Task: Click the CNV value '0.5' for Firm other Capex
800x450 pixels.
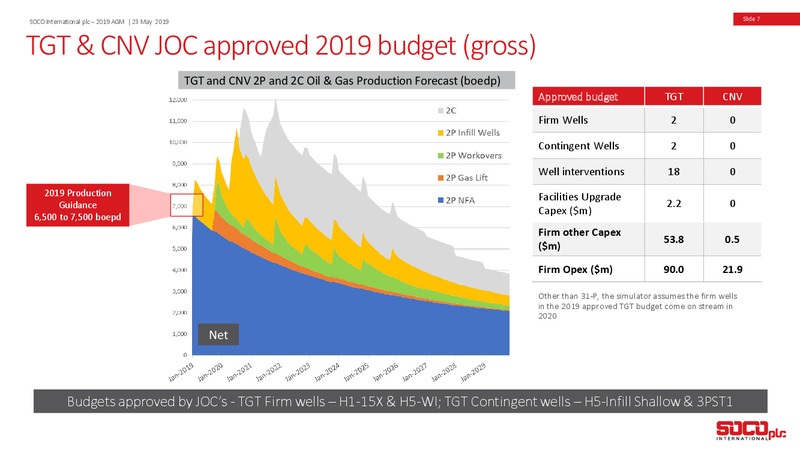Action: 732,239
